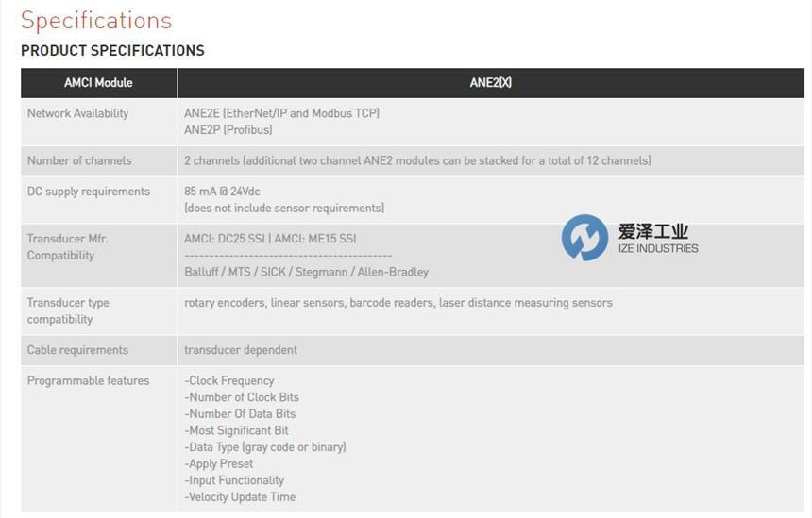Click the transducer dependent value

240,350
